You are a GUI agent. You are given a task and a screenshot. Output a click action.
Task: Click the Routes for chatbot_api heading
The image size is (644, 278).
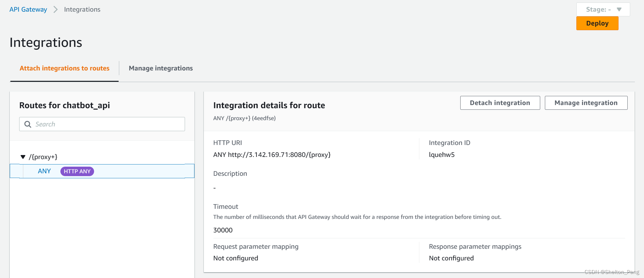tap(64, 105)
